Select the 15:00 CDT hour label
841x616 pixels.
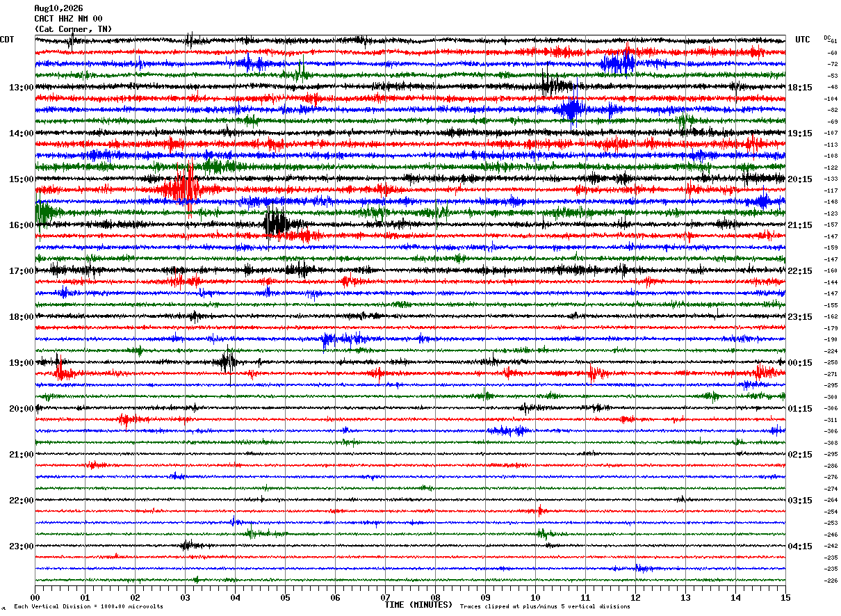[22, 179]
